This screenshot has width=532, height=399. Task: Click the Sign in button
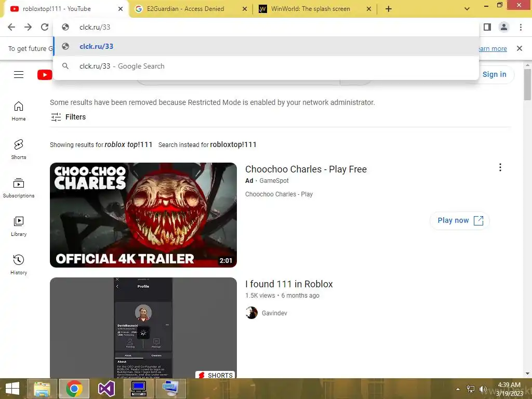coord(495,74)
